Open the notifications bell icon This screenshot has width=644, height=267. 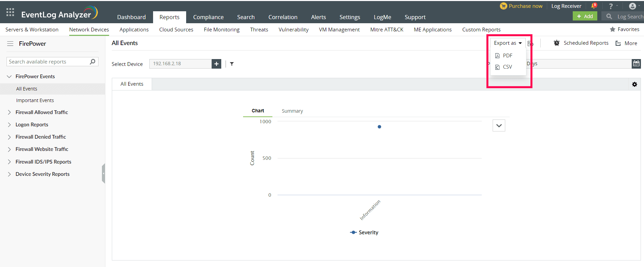click(594, 6)
